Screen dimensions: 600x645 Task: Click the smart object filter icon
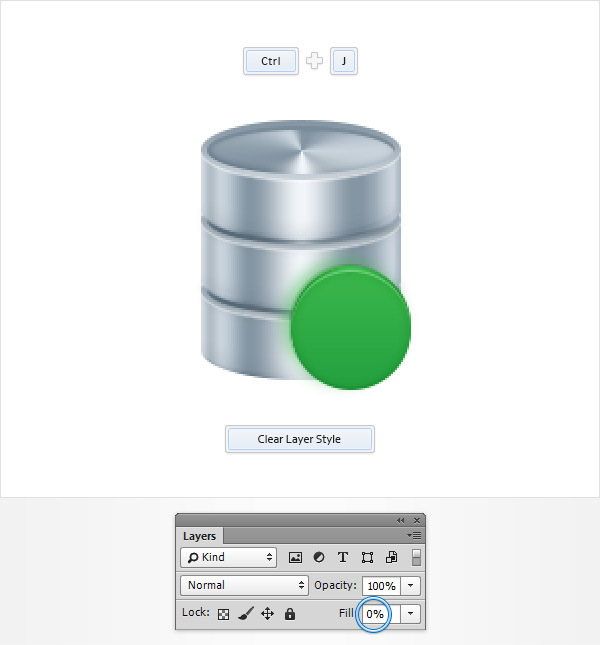point(391,558)
